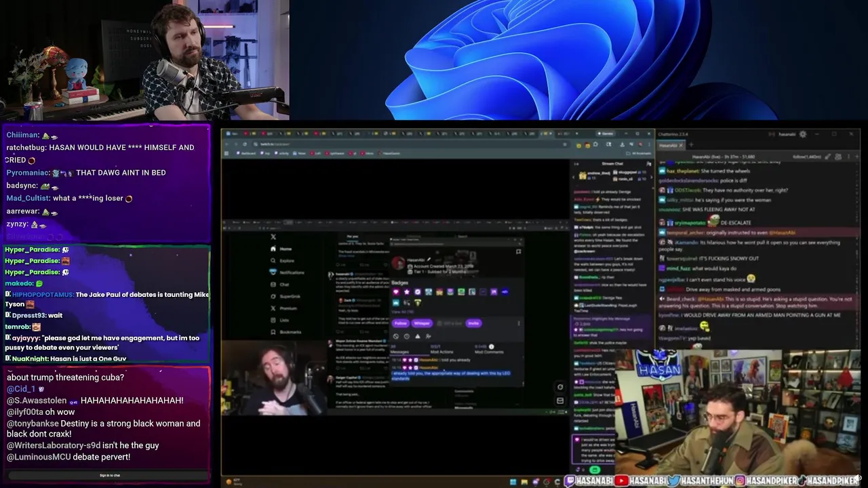Open Premium in the X sidebar

(283, 308)
